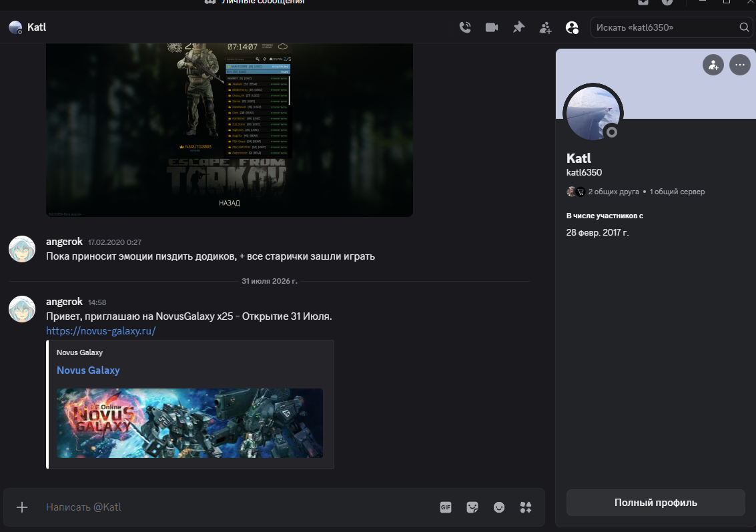Open the plus attachment menu

click(x=22, y=507)
